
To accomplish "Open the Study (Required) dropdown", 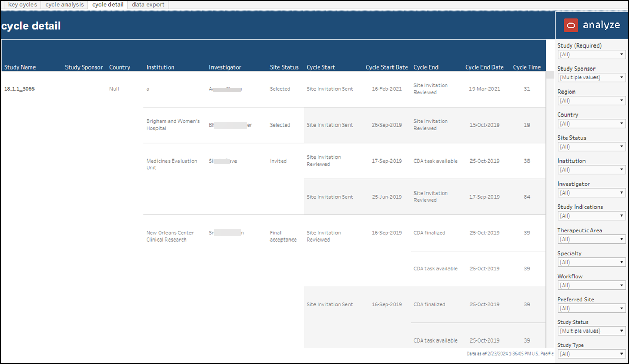I will tap(591, 54).
